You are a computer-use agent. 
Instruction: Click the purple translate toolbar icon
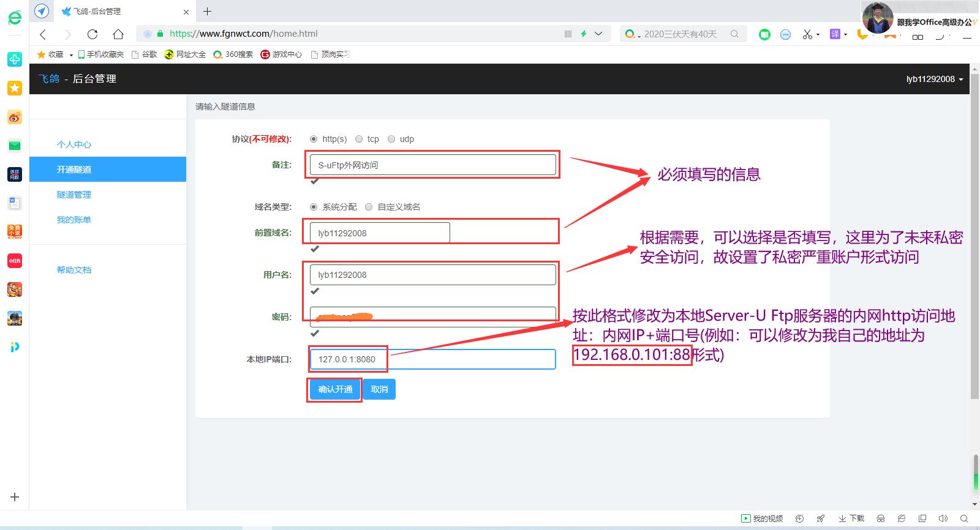coord(835,34)
